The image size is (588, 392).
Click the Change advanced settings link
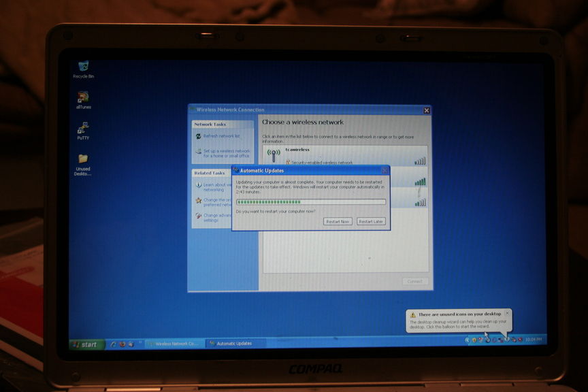[x=217, y=218]
